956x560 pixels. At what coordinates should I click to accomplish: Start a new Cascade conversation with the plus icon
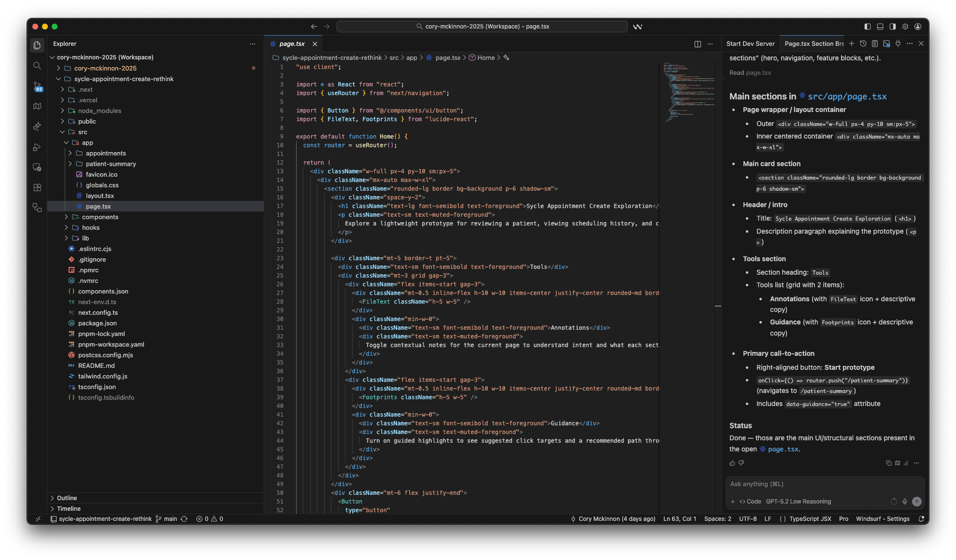point(851,43)
